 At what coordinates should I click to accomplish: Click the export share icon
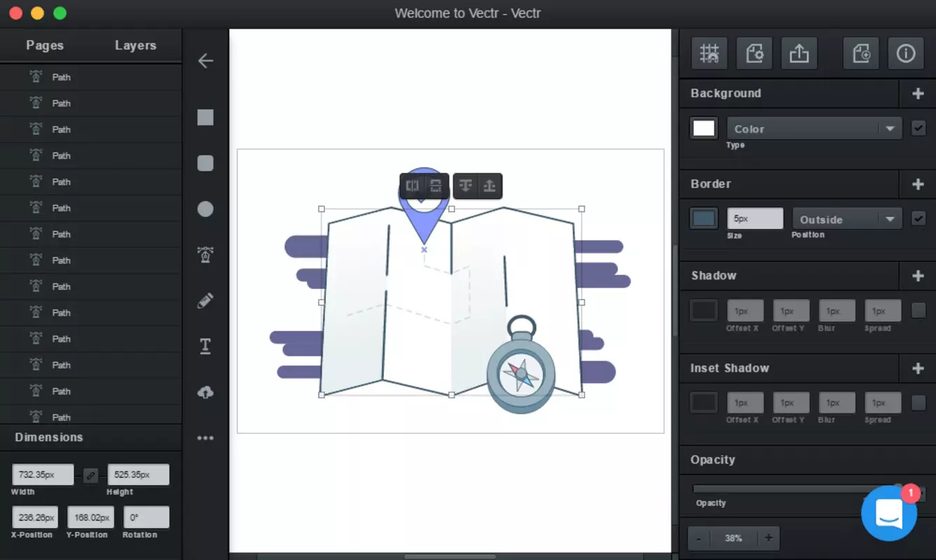799,53
